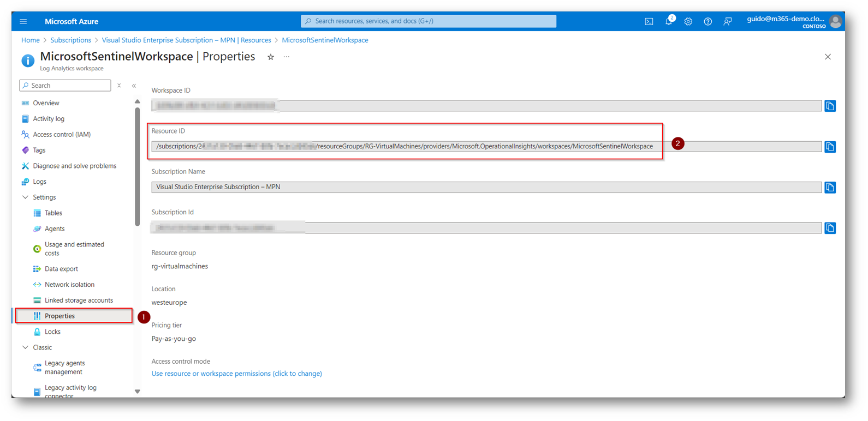Viewport: 868px width, 421px height.
Task: Click the Usage and estimated costs icon
Action: pyautogui.click(x=37, y=249)
